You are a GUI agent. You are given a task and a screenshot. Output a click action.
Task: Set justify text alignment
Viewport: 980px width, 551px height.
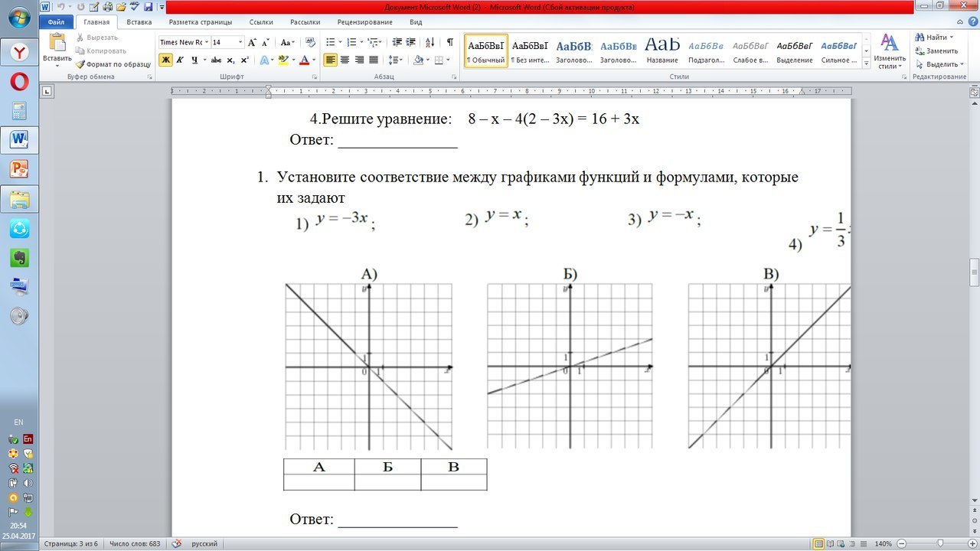pos(373,60)
